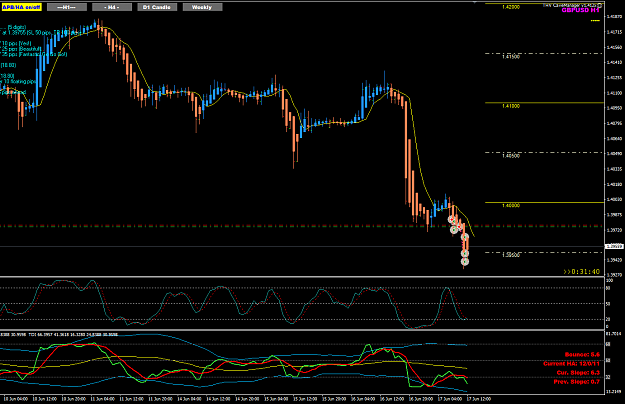Viewport: 625px width, 404px height.
Task: Click the 15 Jun 04:00 time label
Action: click(276, 398)
